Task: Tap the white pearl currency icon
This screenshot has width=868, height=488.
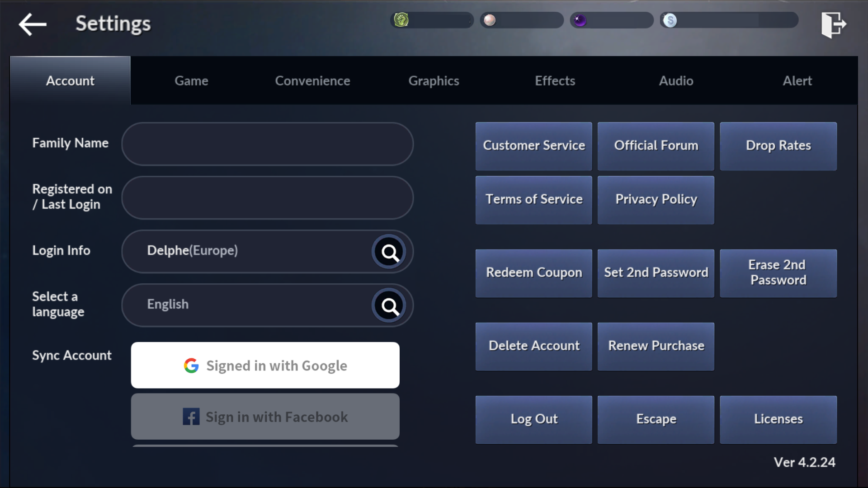Action: point(490,20)
